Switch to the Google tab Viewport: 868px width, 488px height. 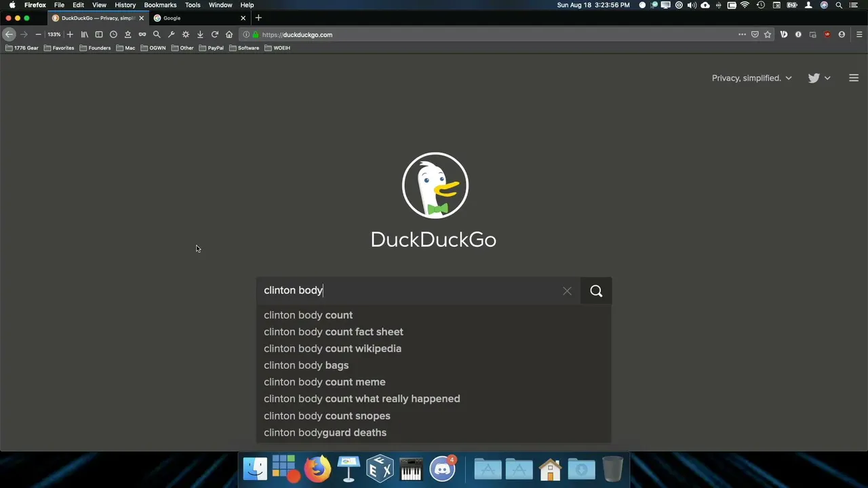pos(199,18)
